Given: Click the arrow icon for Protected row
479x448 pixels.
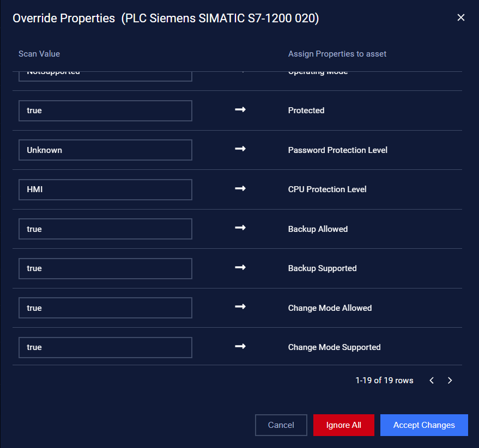Looking at the screenshot, I should coord(240,109).
